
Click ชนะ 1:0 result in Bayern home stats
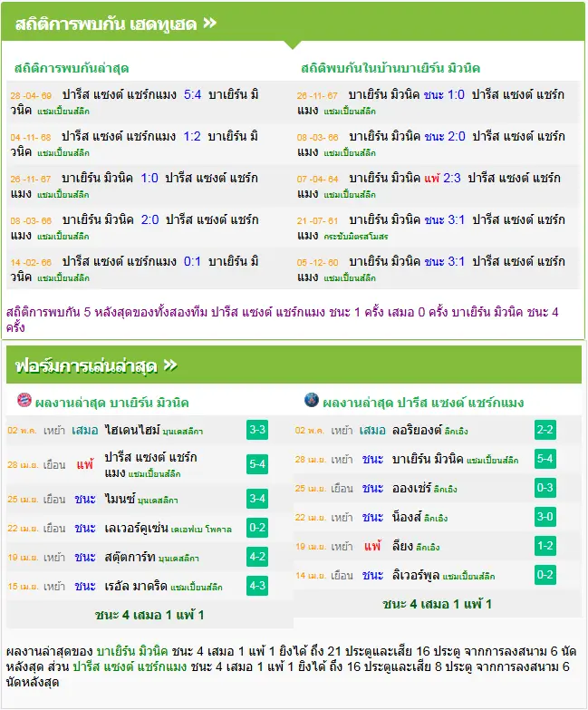(444, 94)
